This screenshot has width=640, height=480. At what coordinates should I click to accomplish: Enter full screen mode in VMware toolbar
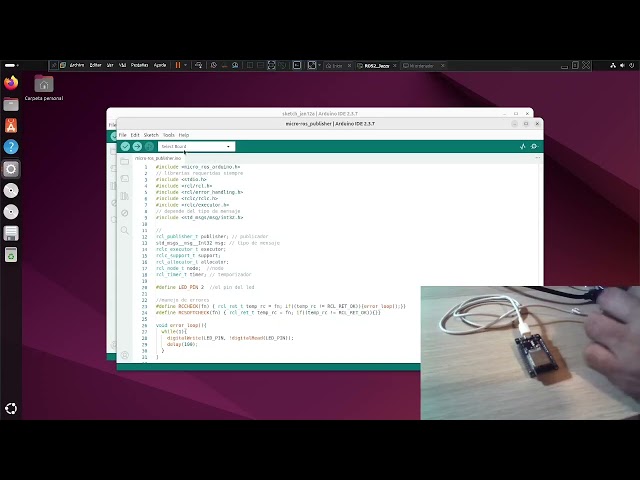point(271,65)
